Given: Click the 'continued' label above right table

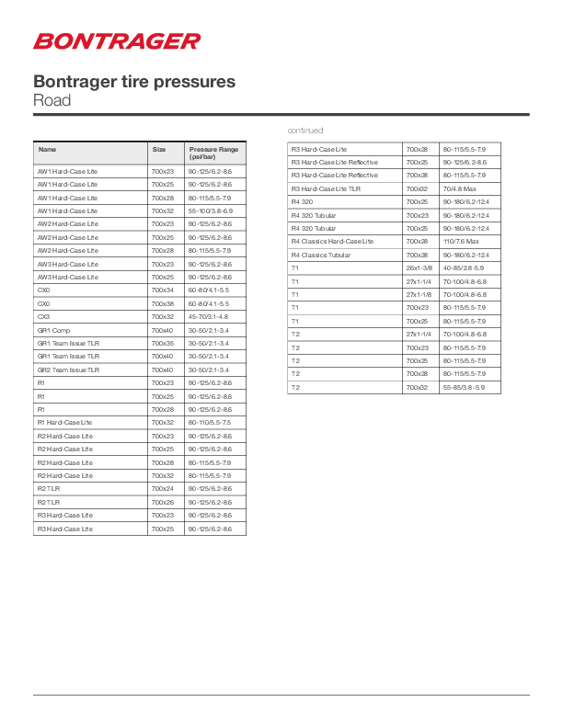Looking at the screenshot, I should tap(305, 131).
